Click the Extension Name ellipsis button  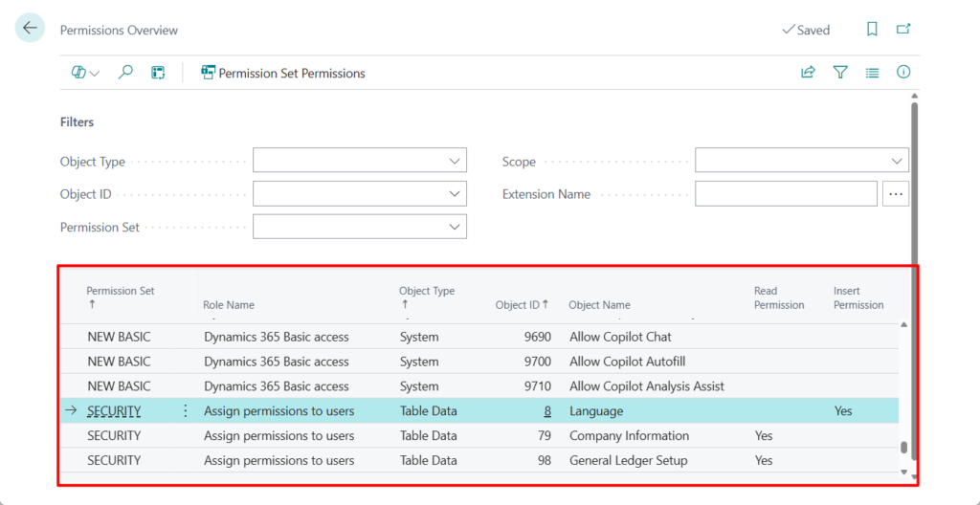(x=896, y=194)
